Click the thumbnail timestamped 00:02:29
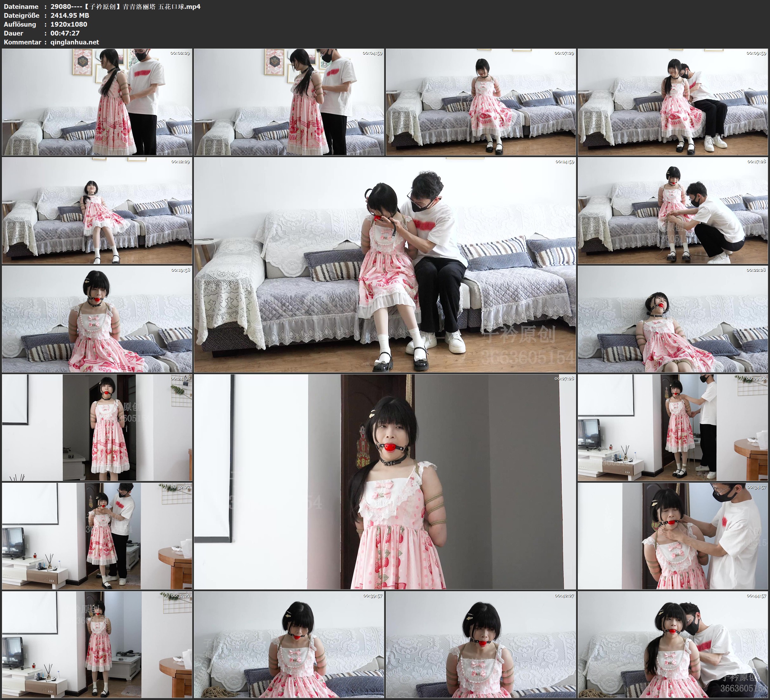This screenshot has height=700, width=770. pyautogui.click(x=97, y=102)
